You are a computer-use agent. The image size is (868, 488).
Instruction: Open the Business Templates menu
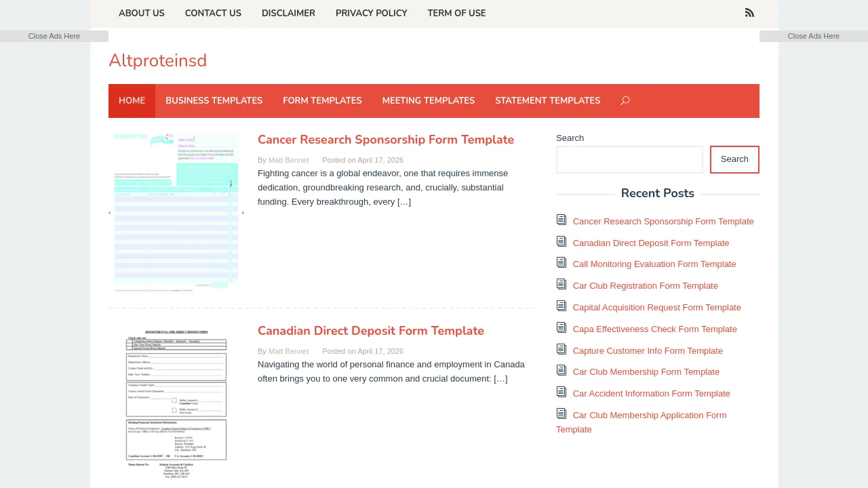(214, 101)
